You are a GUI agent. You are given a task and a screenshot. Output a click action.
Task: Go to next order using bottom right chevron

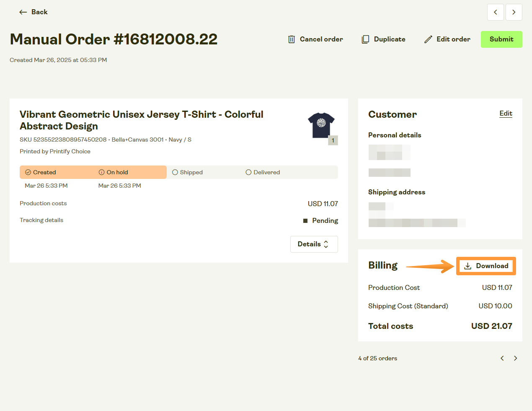click(x=516, y=358)
